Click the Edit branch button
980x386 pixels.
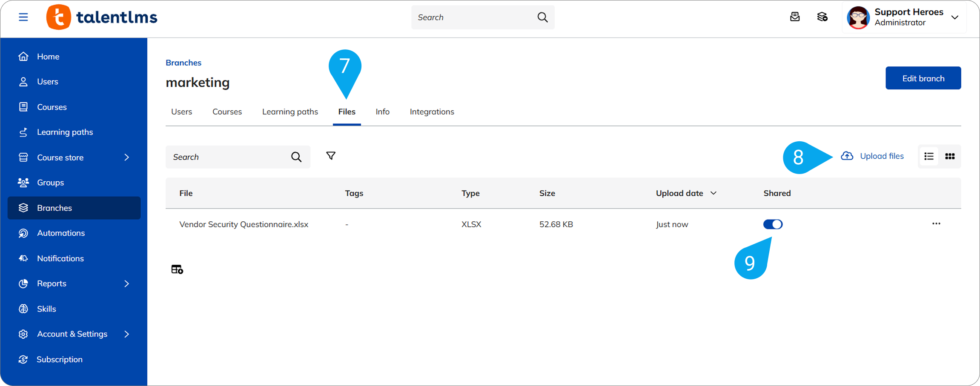click(x=923, y=78)
